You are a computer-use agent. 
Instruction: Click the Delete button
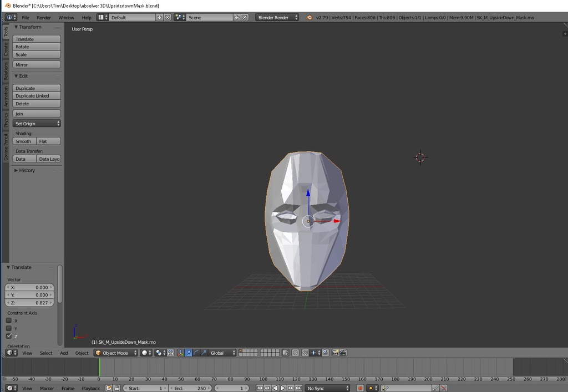point(37,104)
